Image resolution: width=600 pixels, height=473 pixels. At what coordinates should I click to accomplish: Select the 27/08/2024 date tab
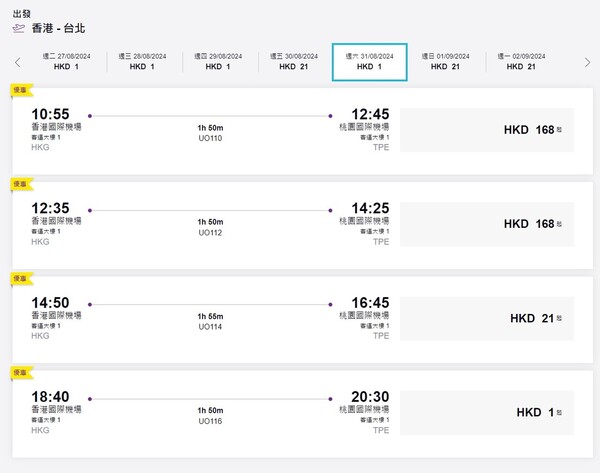(x=67, y=61)
